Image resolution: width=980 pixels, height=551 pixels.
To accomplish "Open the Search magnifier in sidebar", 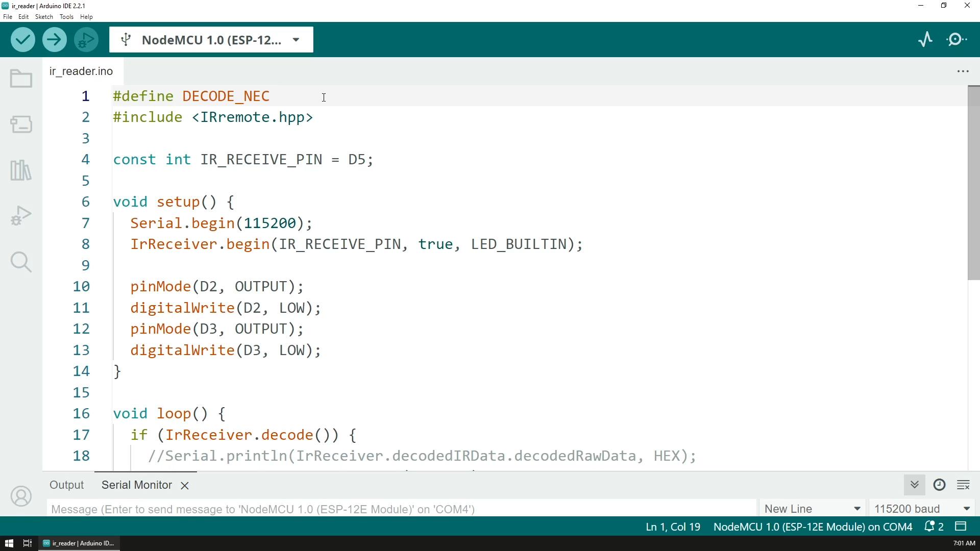I will [x=21, y=262].
